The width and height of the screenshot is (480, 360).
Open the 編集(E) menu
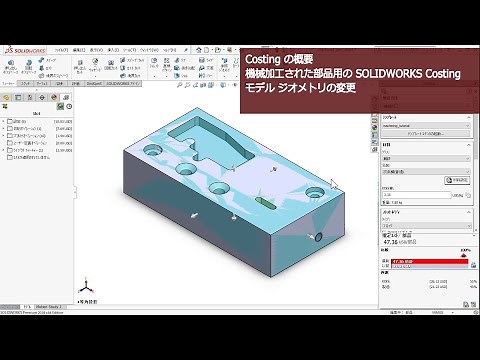(79, 50)
